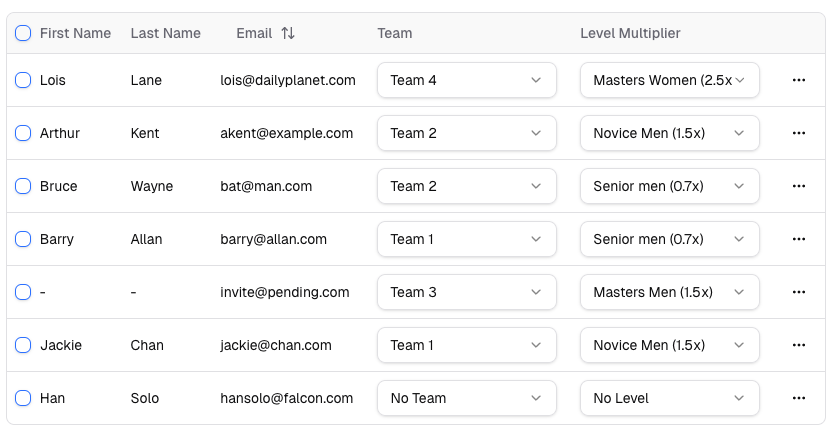835x432 pixels.
Task: Open the Team 4 dropdown for Lois
Action: (x=466, y=80)
